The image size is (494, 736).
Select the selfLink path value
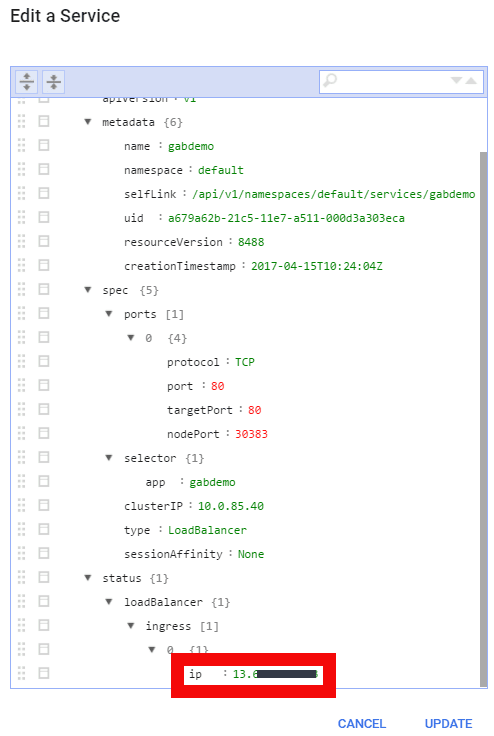[334, 194]
